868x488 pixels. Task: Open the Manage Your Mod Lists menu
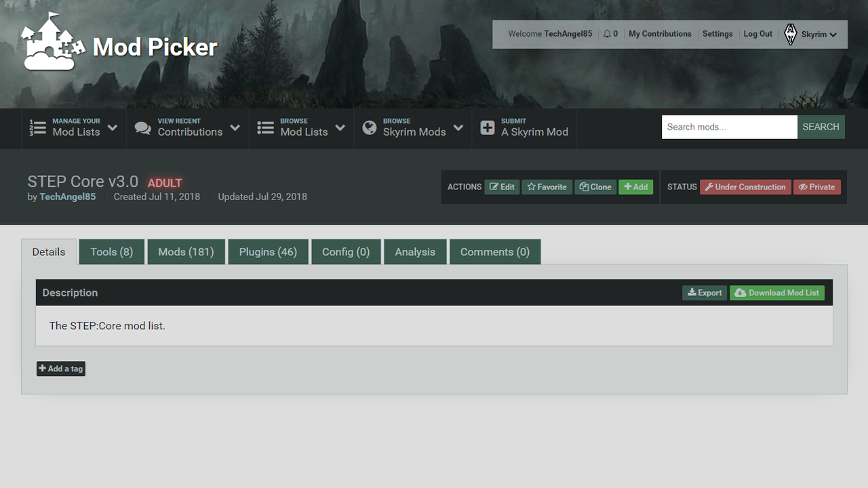pyautogui.click(x=73, y=128)
